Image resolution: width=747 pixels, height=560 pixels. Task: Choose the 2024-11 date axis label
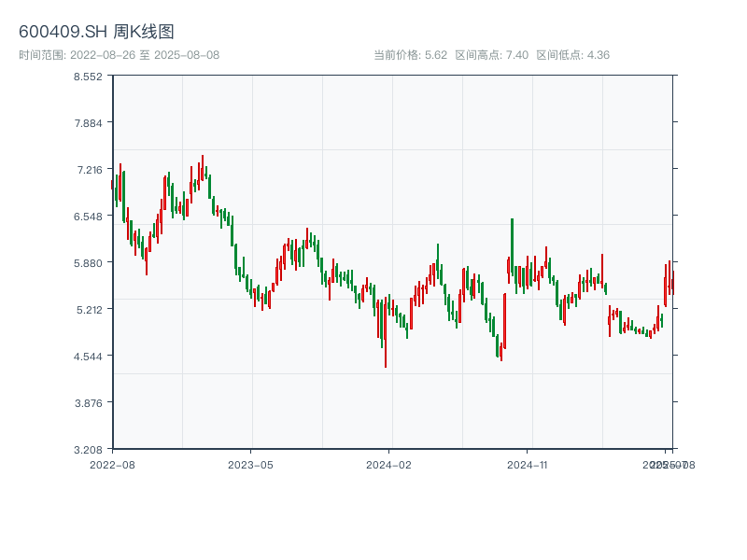pyautogui.click(x=528, y=464)
